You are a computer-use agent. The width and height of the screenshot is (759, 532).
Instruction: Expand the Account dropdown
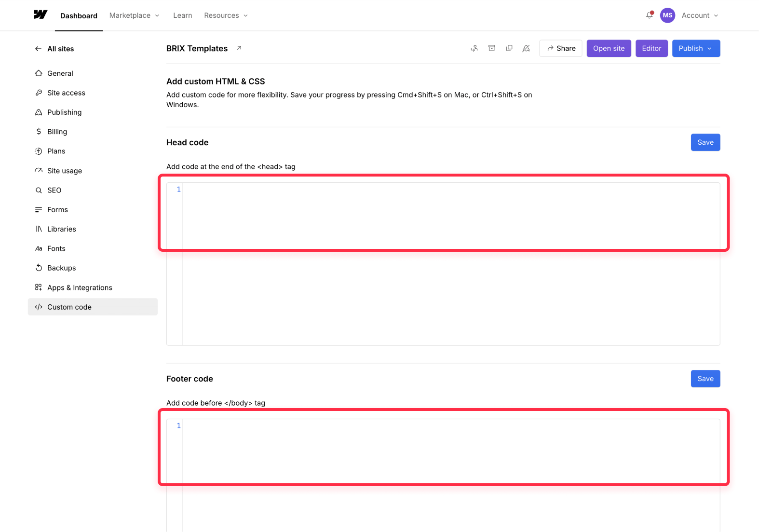tap(700, 15)
